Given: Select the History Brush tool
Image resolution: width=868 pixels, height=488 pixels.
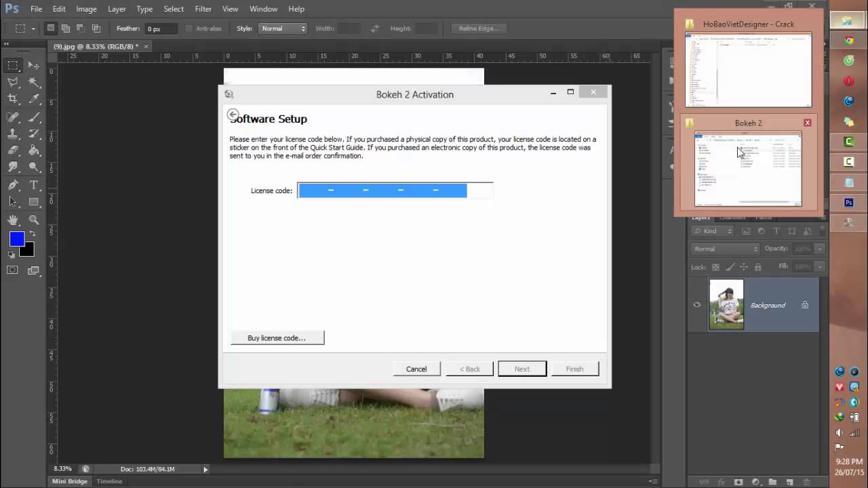Looking at the screenshot, I should tap(33, 134).
